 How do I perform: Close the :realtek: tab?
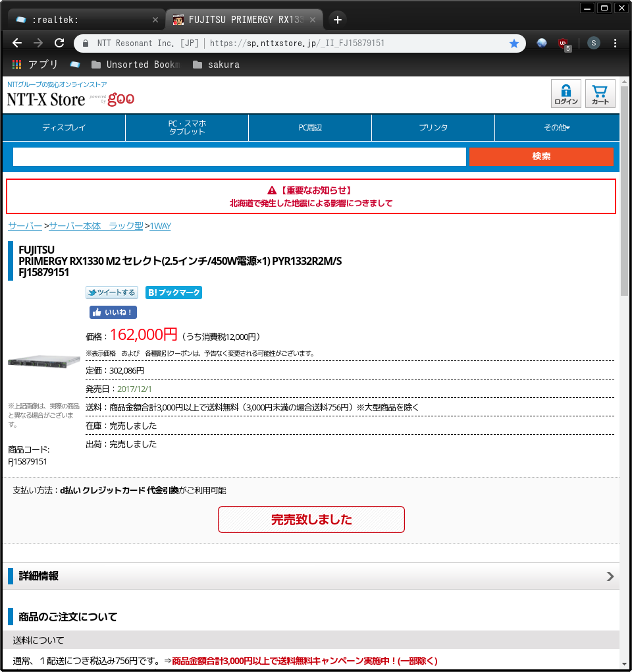[x=155, y=20]
